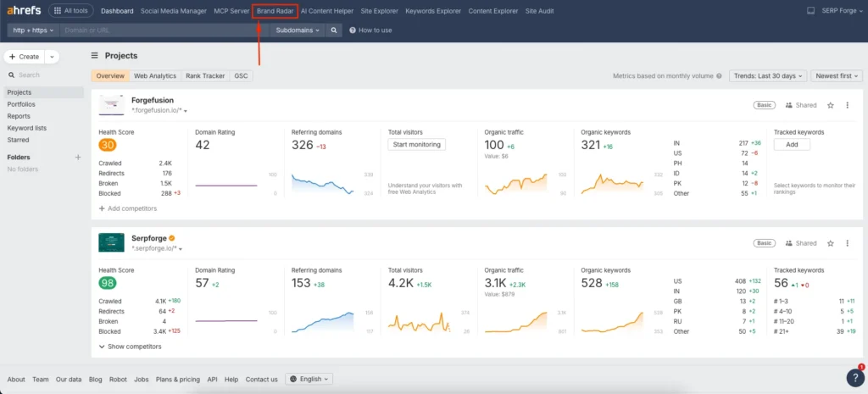Open three-dot menu for Serpforge project

coord(848,243)
